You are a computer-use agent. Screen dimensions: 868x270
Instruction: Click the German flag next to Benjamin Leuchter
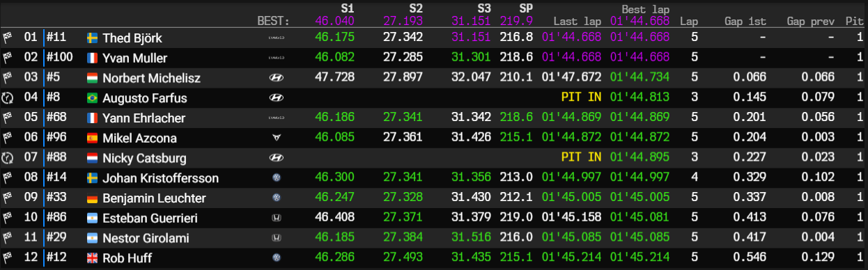[x=93, y=198]
